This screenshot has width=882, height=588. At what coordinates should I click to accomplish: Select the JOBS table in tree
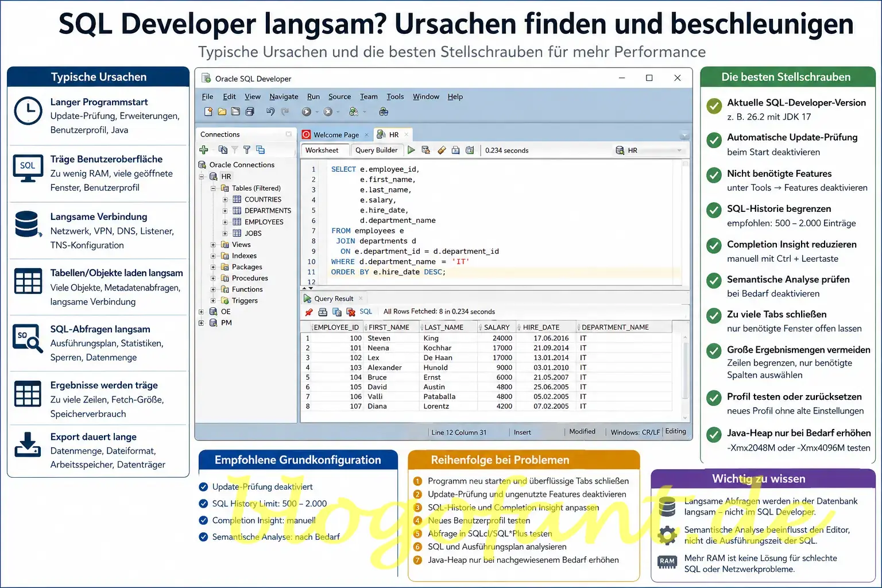253,234
